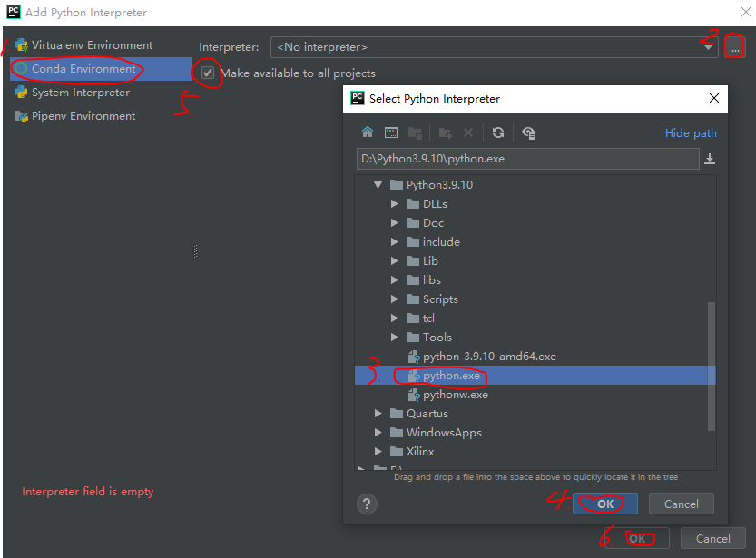Click the Delete toolbar icon
The width and height of the screenshot is (756, 558).
click(x=468, y=132)
